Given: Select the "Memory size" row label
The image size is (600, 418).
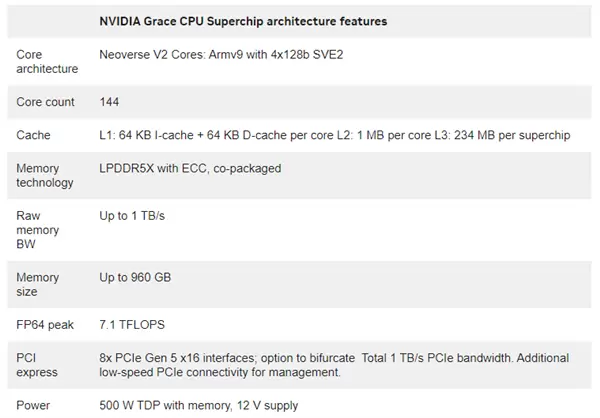Looking at the screenshot, I should tap(38, 284).
